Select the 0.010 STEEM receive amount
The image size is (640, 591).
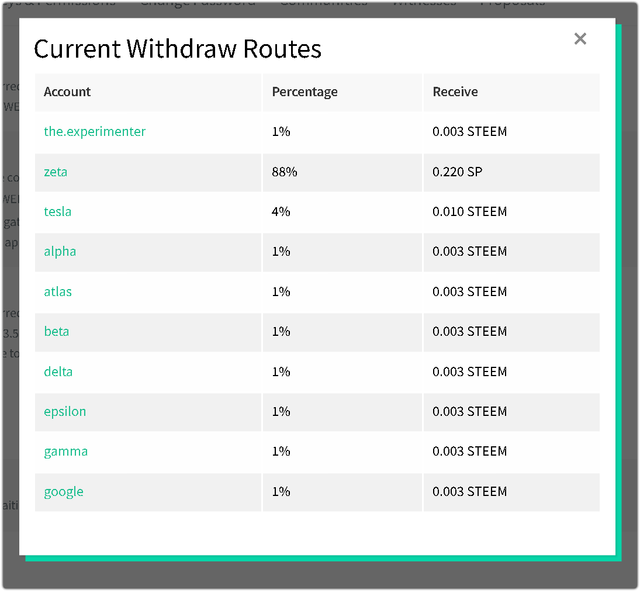click(470, 211)
